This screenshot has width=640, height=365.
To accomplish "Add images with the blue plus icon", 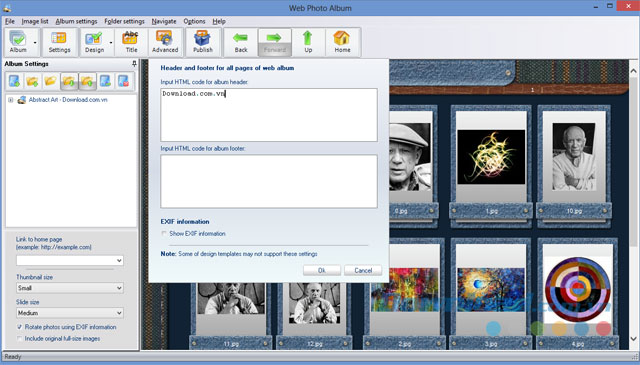I will 14,81.
